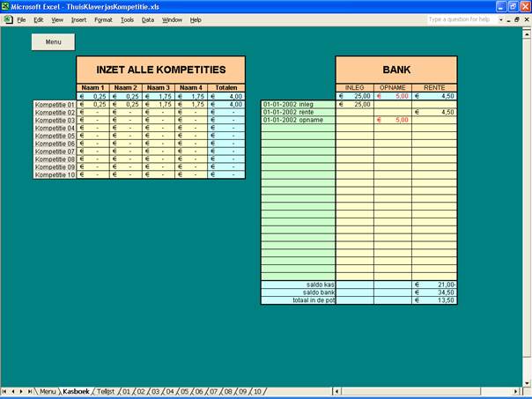Open the Edit menu
This screenshot has width=532, height=399.
[x=39, y=20]
